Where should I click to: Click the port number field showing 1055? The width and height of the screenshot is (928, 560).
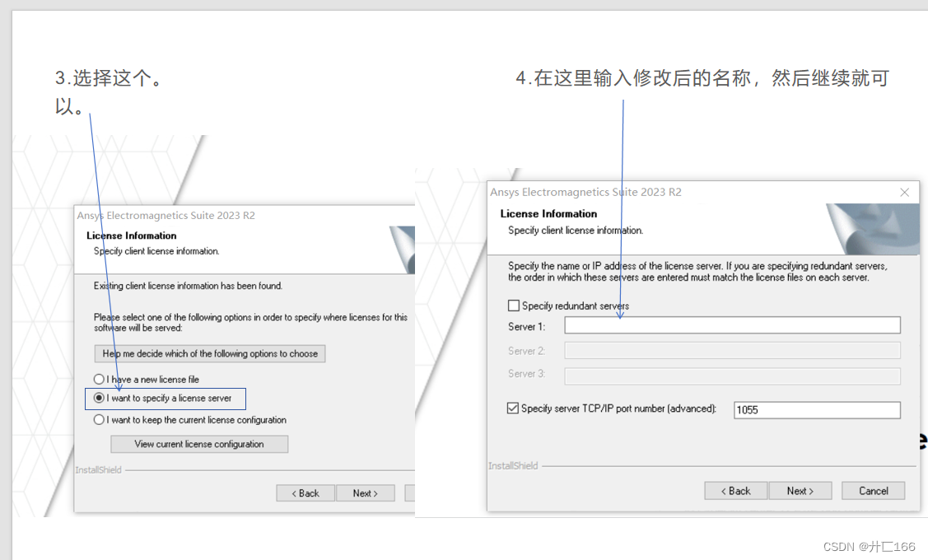[817, 409]
